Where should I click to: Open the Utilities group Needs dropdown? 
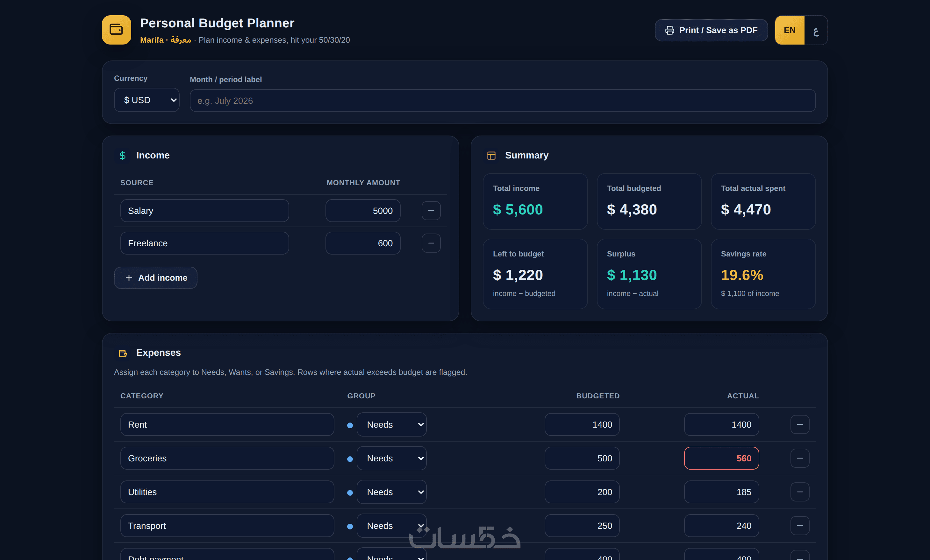coord(391,492)
